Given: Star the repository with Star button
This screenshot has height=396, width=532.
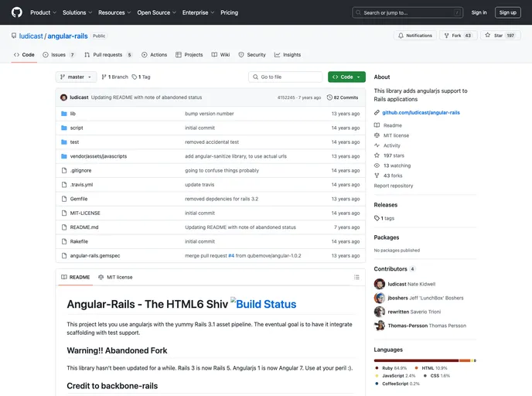Looking at the screenshot, I should tap(500, 36).
